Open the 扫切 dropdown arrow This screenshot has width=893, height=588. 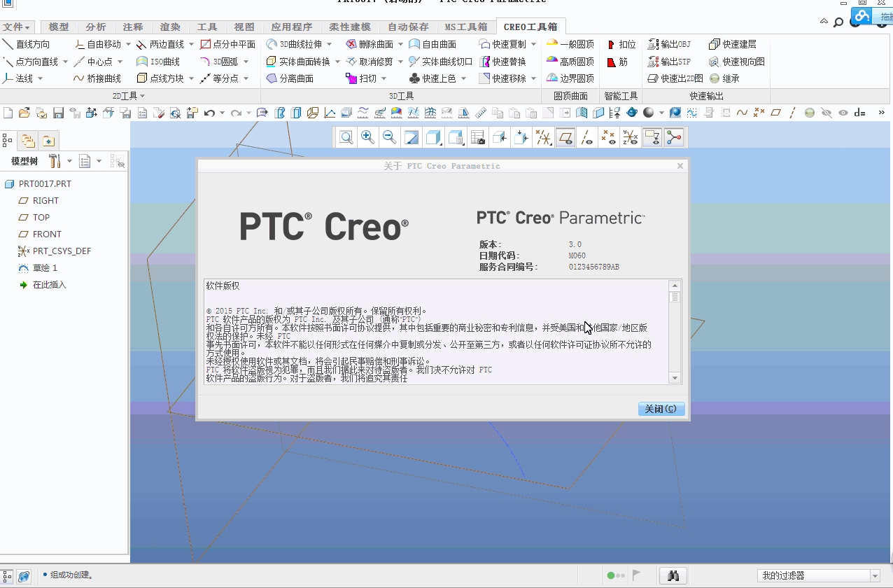point(384,78)
